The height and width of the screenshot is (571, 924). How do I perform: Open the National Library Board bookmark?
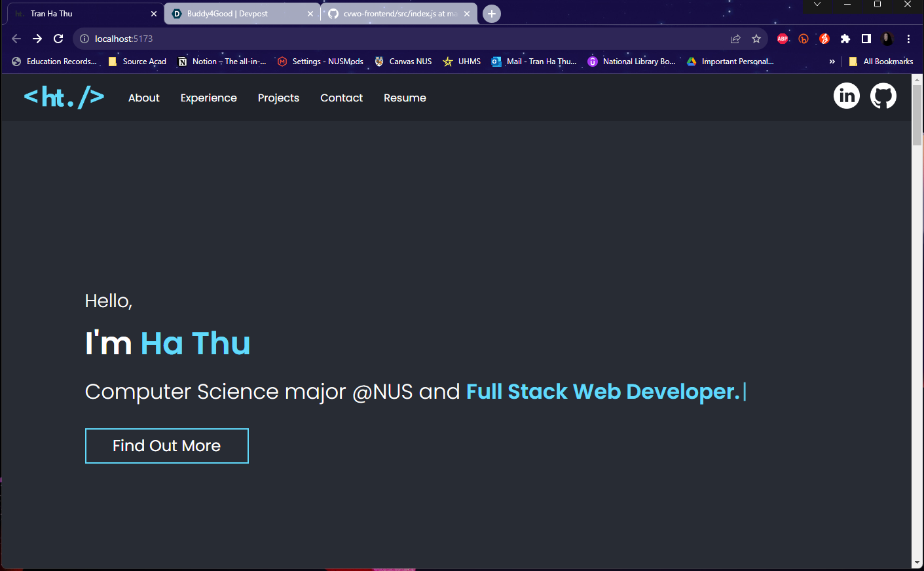(x=632, y=62)
